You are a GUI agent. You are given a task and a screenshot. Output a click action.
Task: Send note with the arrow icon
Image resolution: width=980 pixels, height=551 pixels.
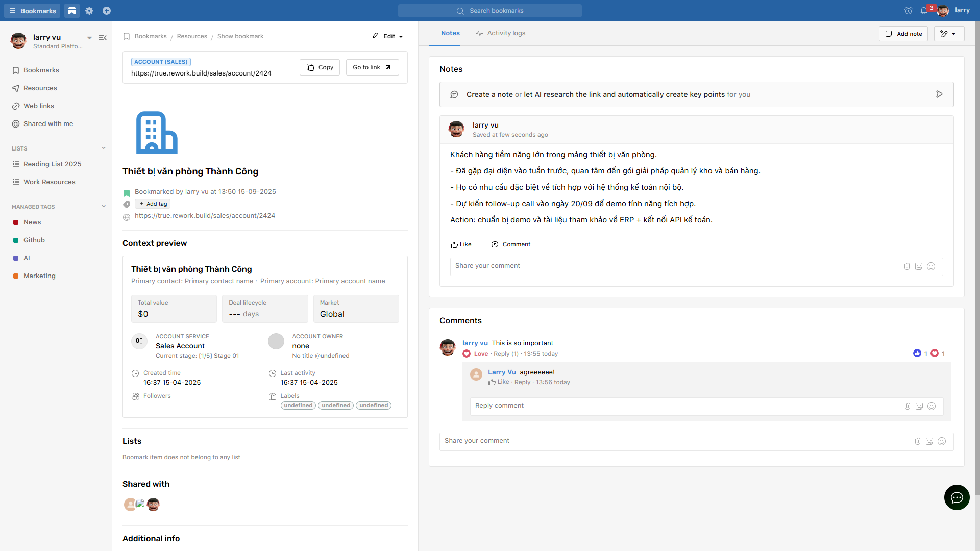[939, 94]
